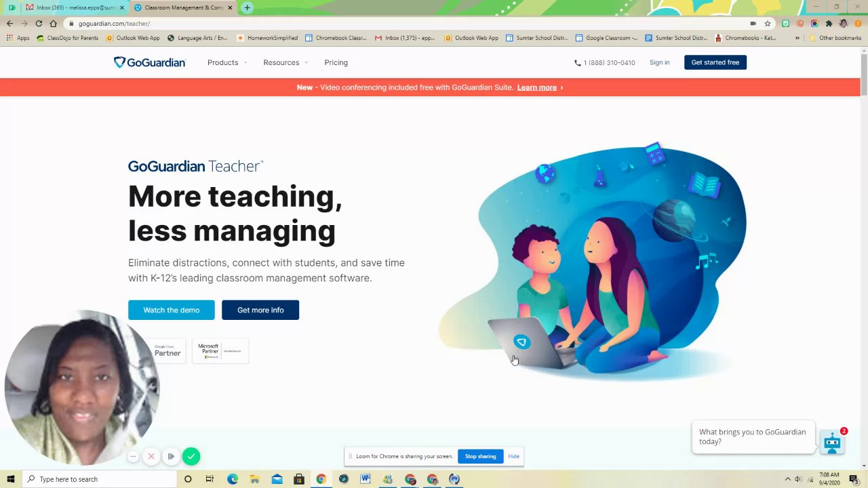Click the address bar URL
The height and width of the screenshot is (488, 868).
point(114,24)
